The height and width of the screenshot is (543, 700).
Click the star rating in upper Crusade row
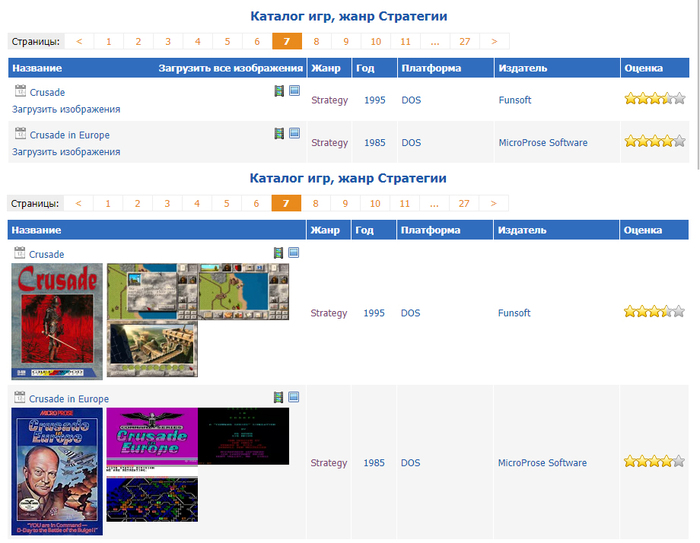pyautogui.click(x=655, y=98)
